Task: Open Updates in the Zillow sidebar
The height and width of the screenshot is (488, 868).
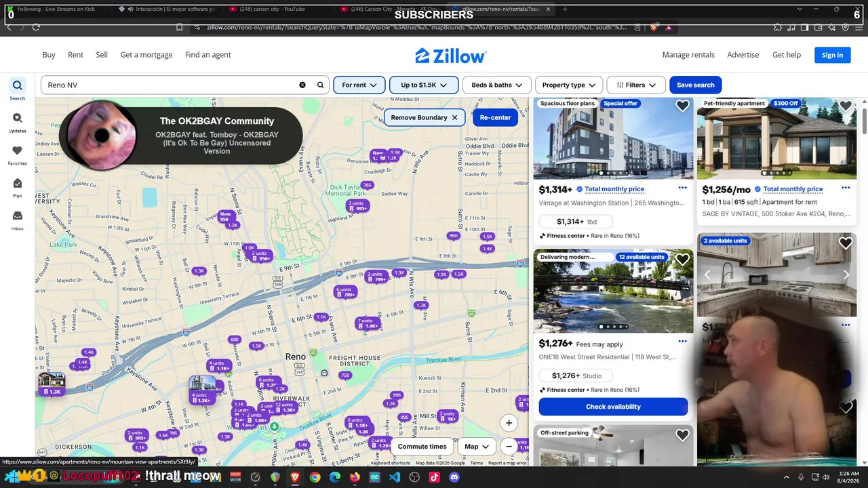Action: pyautogui.click(x=18, y=122)
